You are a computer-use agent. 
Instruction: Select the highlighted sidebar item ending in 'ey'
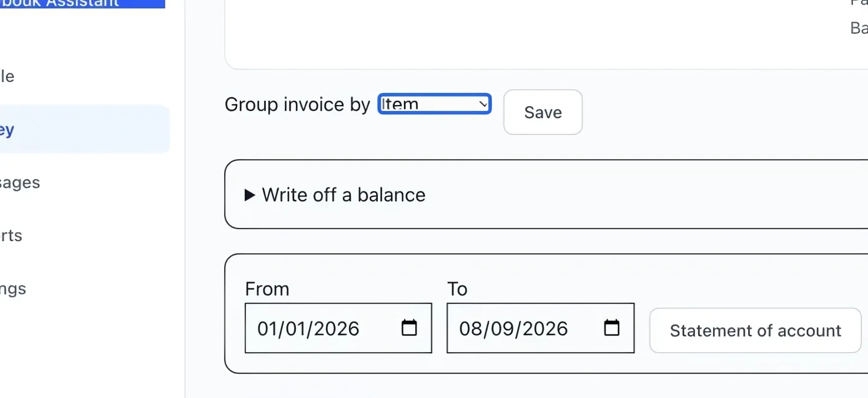click(x=84, y=129)
